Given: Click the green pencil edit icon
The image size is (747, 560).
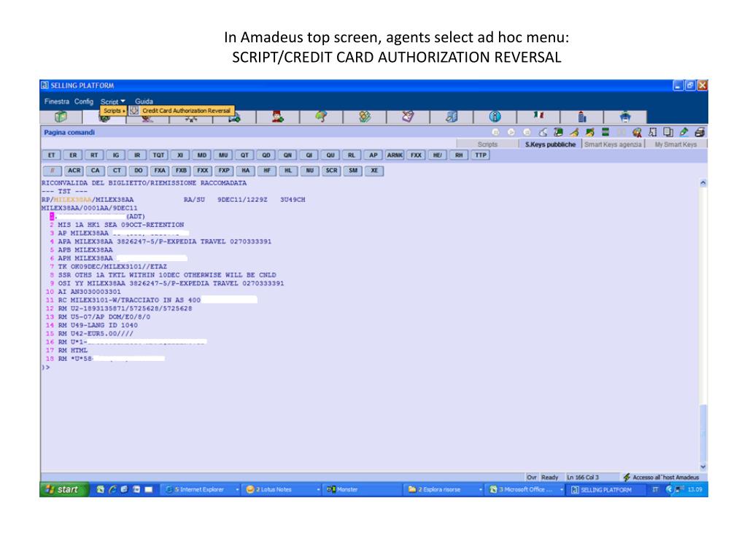Looking at the screenshot, I should coord(684,133).
